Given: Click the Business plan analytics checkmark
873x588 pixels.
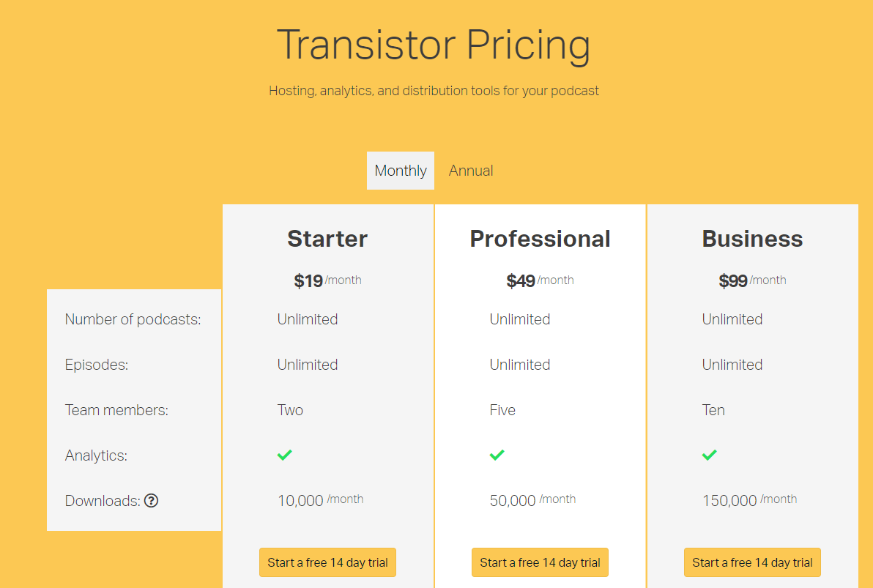Looking at the screenshot, I should click(x=709, y=455).
